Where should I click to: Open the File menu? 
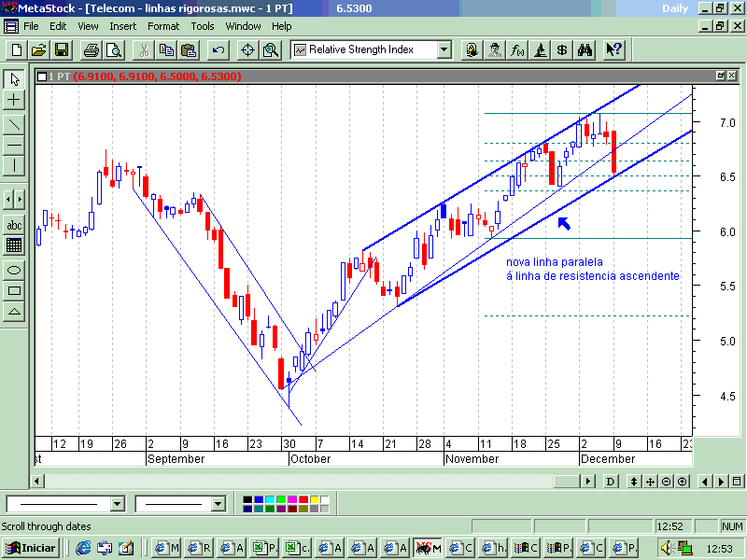pos(31,26)
